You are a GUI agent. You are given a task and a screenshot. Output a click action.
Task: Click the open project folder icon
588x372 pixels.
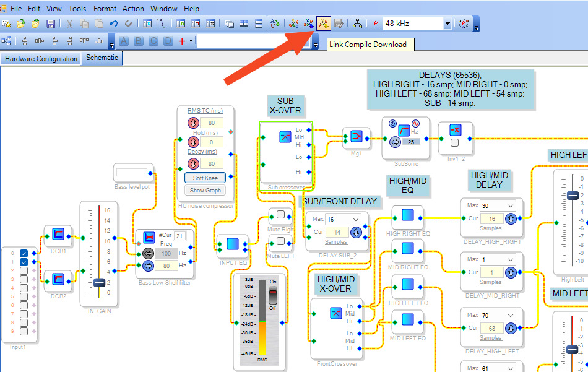pos(21,24)
